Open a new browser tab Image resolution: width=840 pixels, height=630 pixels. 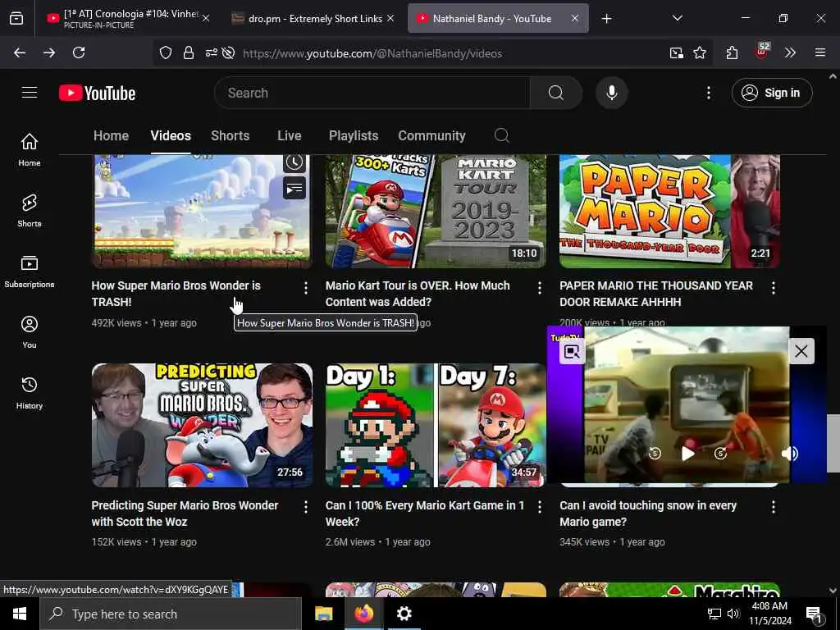click(606, 19)
